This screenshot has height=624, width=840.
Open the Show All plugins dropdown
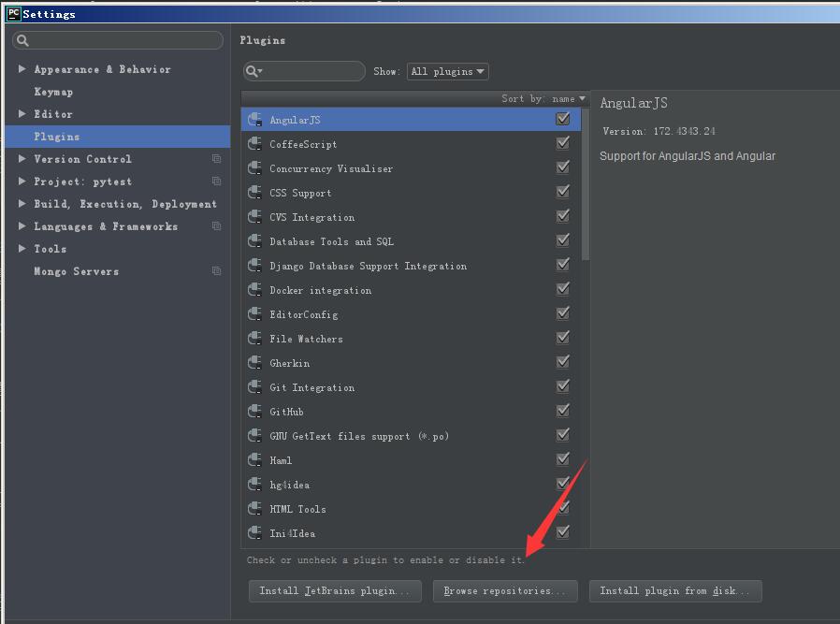pyautogui.click(x=448, y=71)
